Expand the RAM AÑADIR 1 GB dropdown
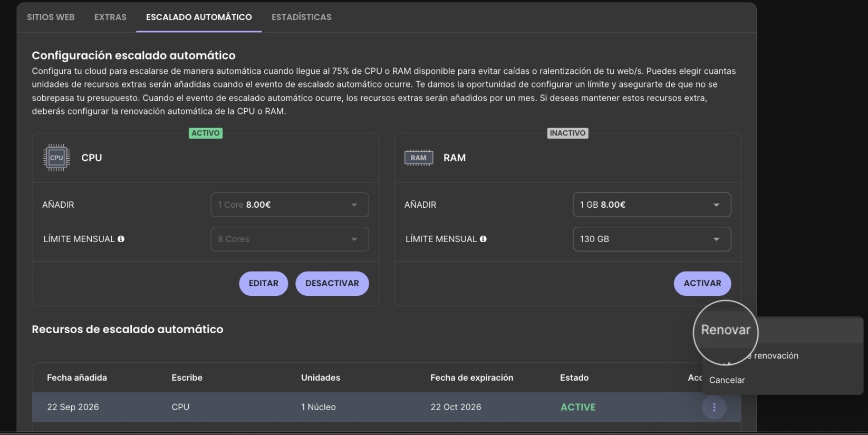This screenshot has height=435, width=868. tap(652, 205)
